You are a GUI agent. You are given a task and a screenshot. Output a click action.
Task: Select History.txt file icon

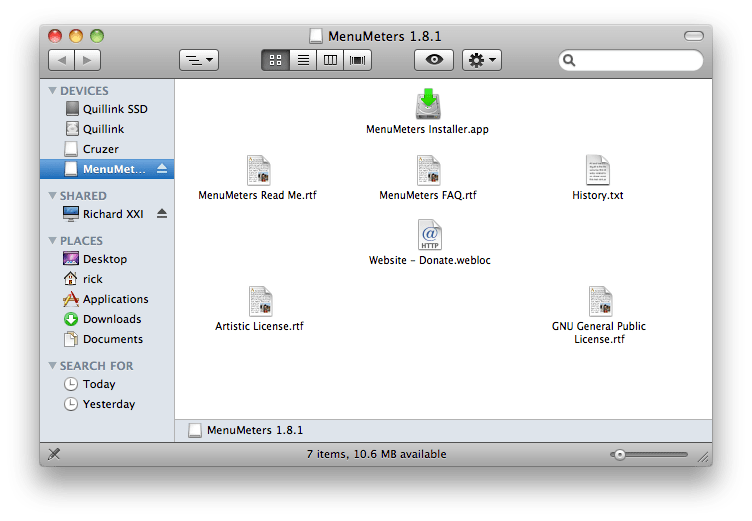click(x=598, y=170)
